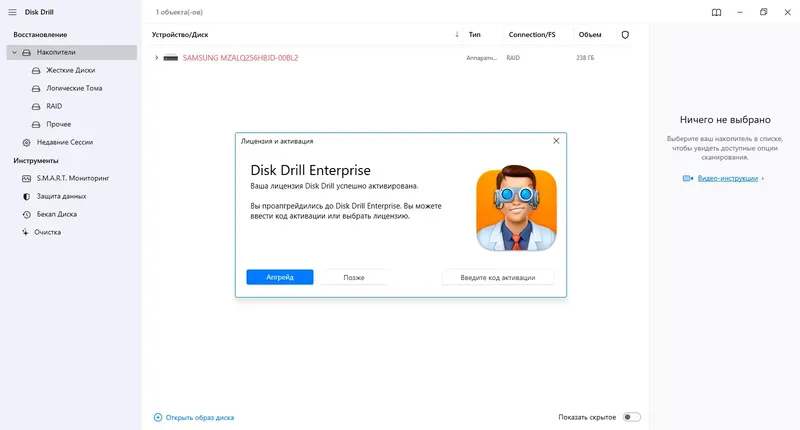Select Жесткие Диски in the sidebar

[x=71, y=70]
